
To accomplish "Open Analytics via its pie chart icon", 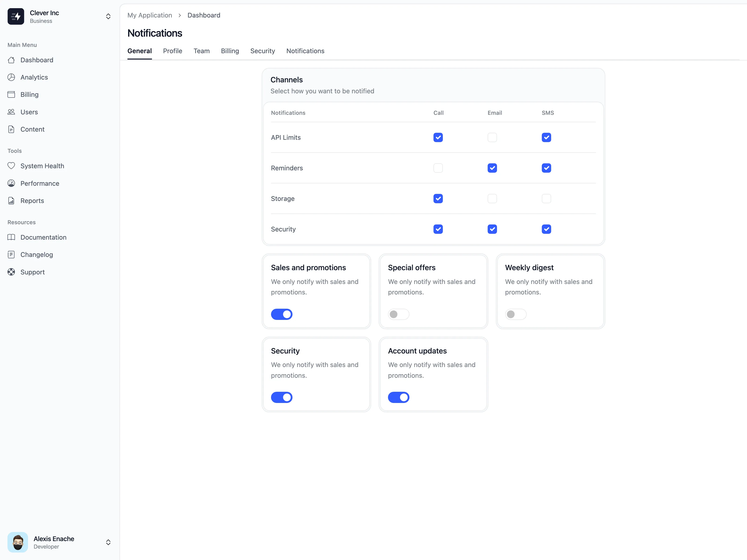I will tap(11, 77).
